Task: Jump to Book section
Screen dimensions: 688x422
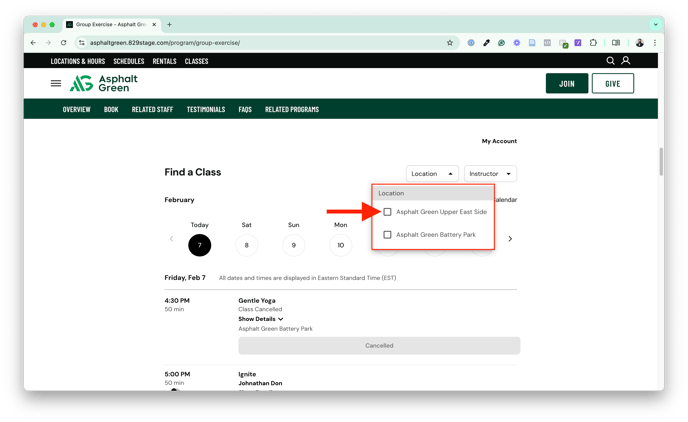Action: 111,109
